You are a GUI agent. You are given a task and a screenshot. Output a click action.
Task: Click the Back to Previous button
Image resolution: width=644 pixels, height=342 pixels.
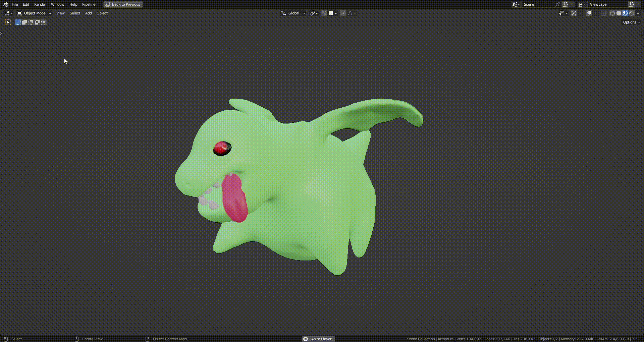tap(123, 4)
